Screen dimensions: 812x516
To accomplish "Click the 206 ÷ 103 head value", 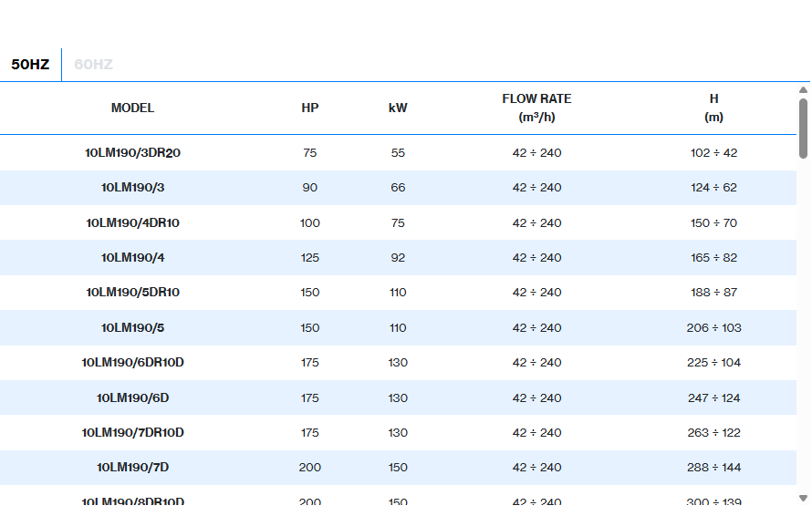I will point(713,328).
